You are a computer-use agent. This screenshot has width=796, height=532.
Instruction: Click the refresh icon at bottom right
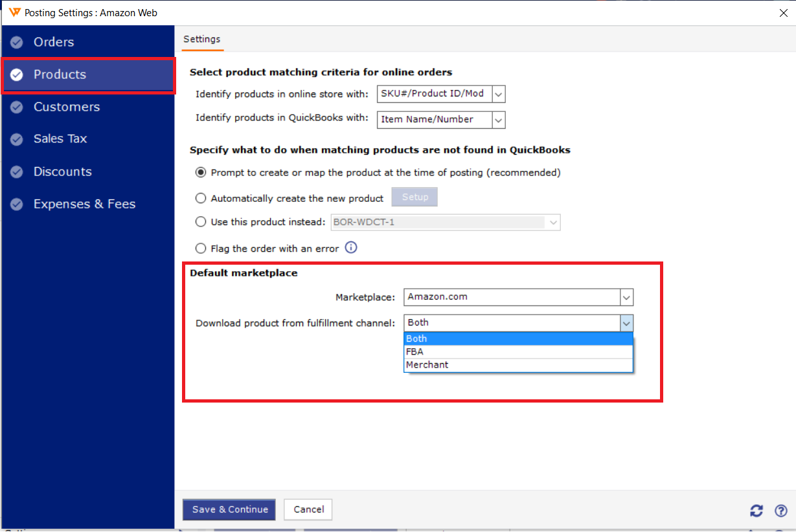[756, 511]
